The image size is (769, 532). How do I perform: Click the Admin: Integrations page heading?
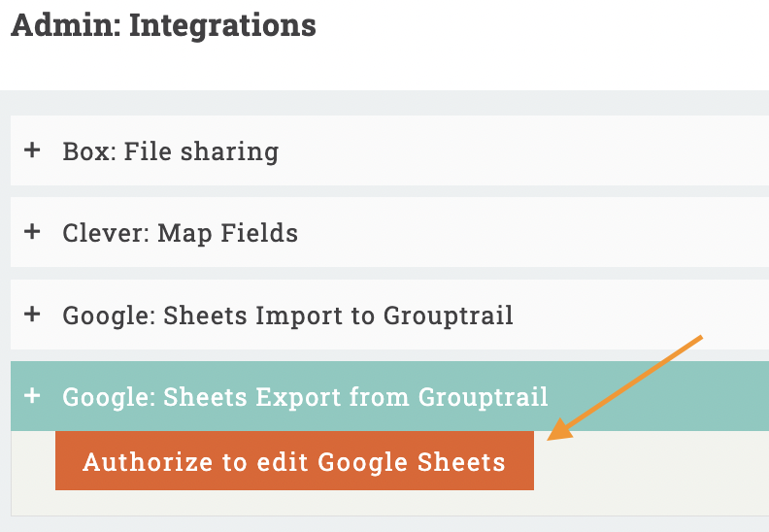pos(163,25)
